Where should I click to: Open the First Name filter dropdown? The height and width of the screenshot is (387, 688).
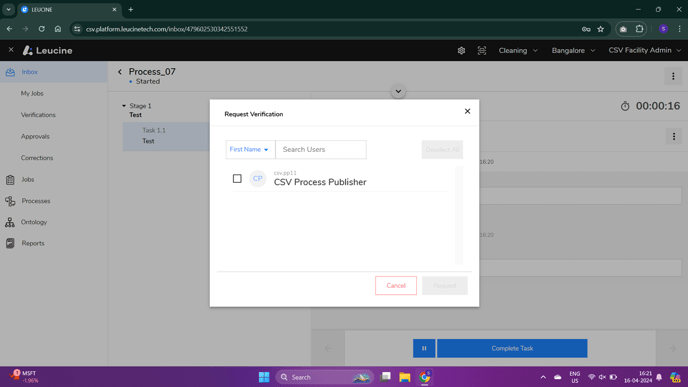click(x=250, y=150)
